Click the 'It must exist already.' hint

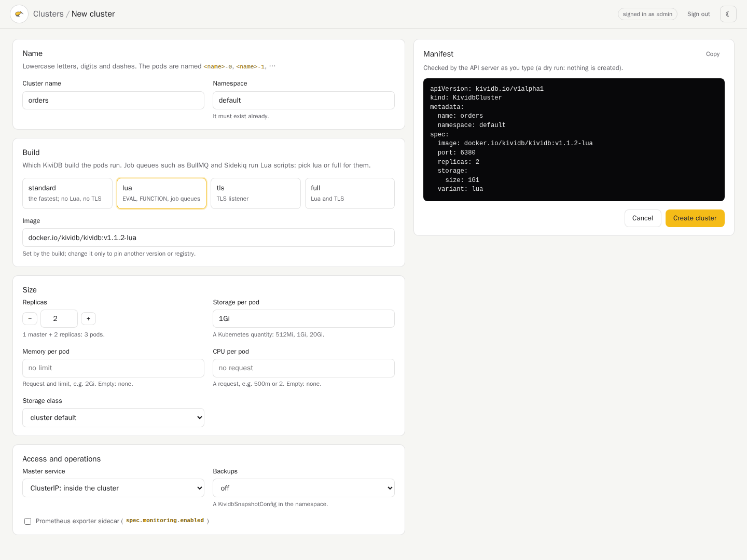[x=241, y=116]
